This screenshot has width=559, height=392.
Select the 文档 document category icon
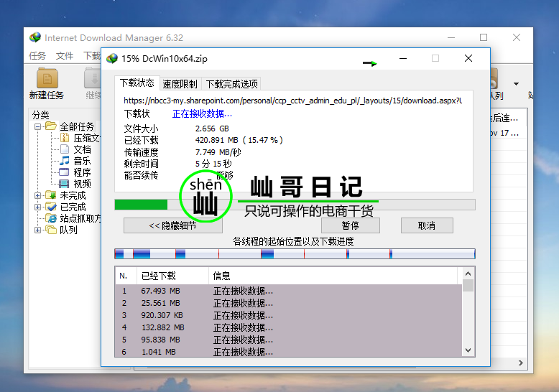coord(65,149)
